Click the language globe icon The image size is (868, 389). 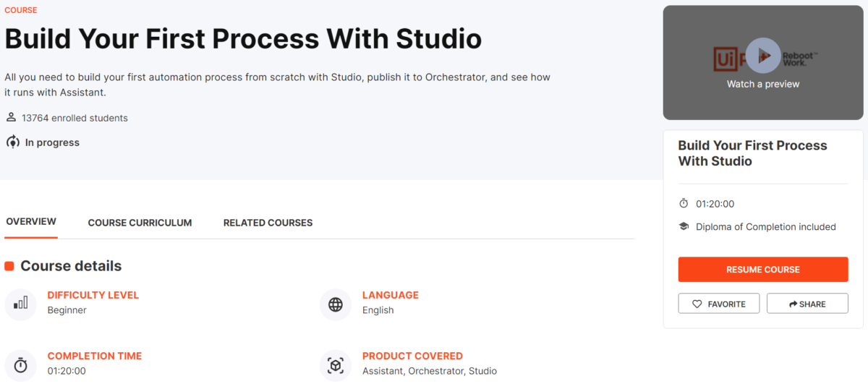pos(336,304)
